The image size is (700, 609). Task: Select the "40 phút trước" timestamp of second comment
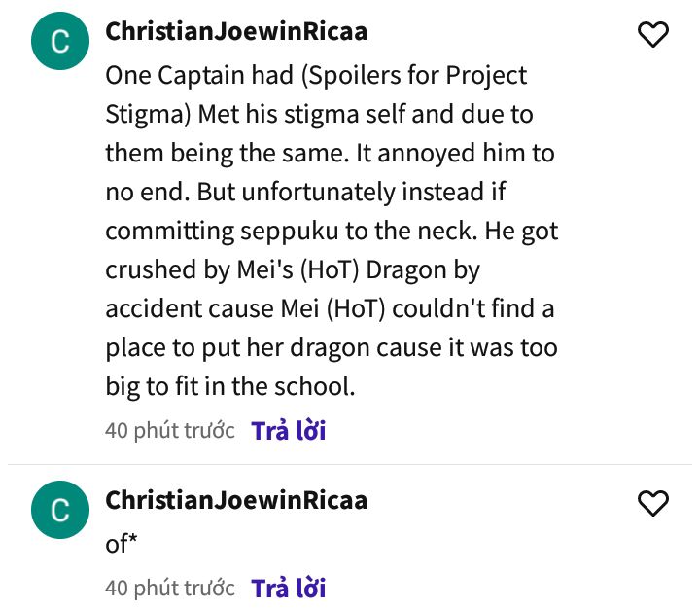pos(169,588)
